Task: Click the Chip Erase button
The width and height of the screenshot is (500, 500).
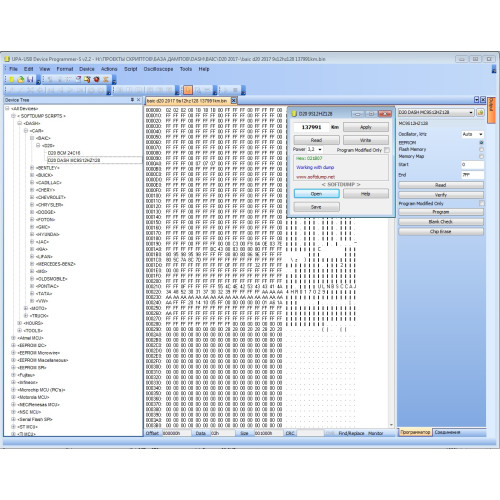Action: click(x=441, y=231)
